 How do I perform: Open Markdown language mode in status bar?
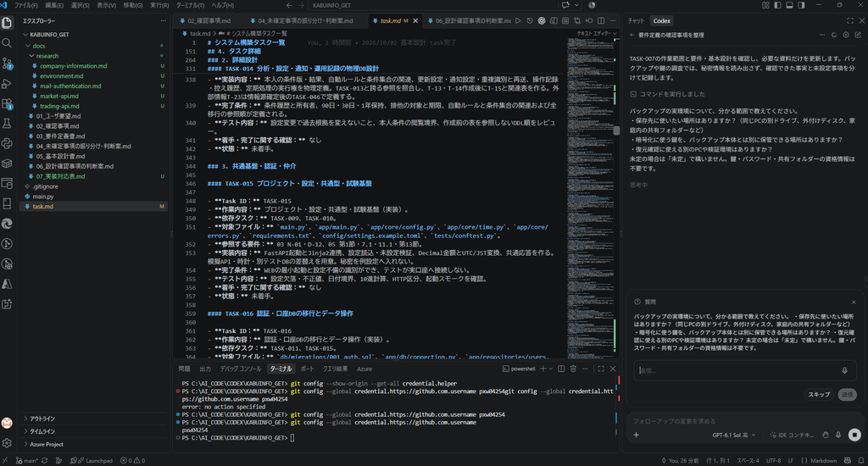click(x=822, y=460)
